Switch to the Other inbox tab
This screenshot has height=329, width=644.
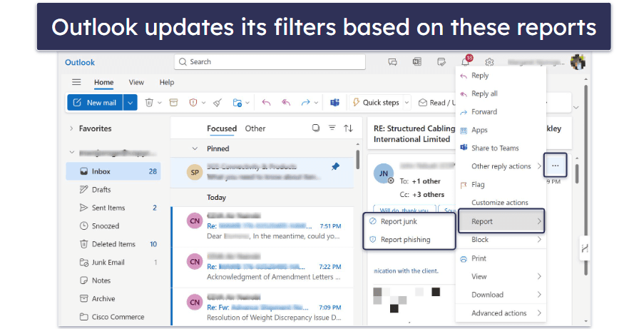255,128
